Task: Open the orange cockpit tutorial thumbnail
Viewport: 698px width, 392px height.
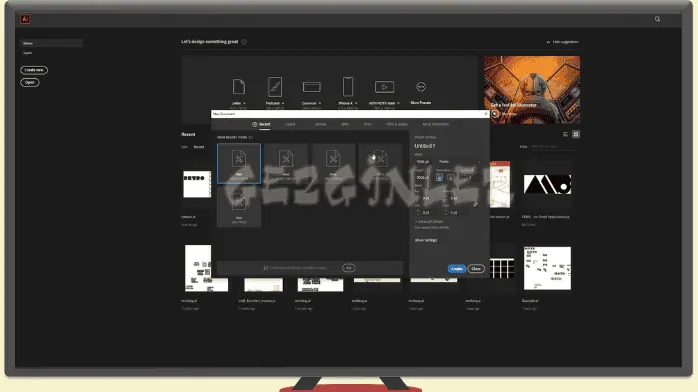Action: click(x=532, y=89)
